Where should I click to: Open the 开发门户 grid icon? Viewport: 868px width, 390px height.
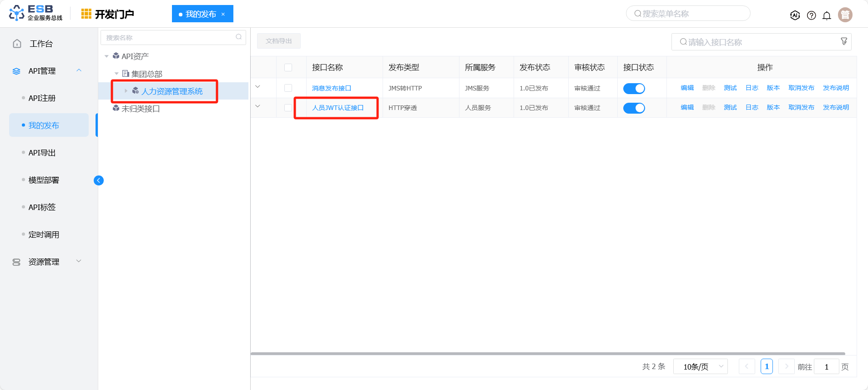pos(86,14)
